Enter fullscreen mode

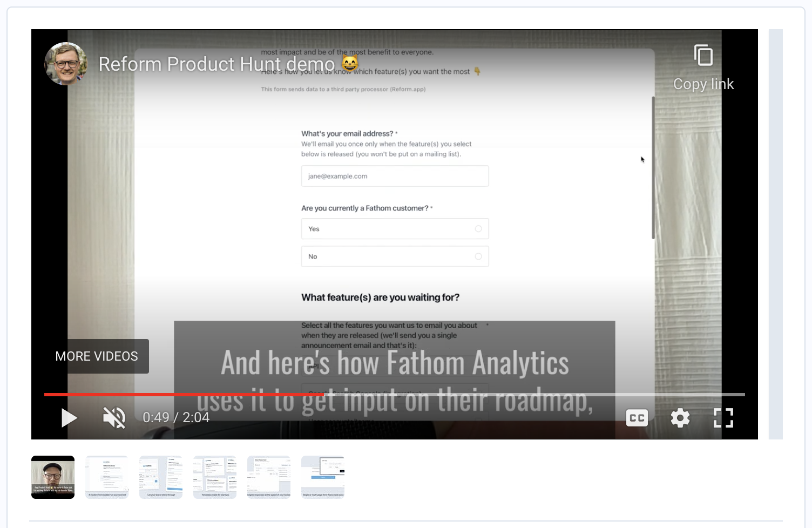(x=723, y=418)
